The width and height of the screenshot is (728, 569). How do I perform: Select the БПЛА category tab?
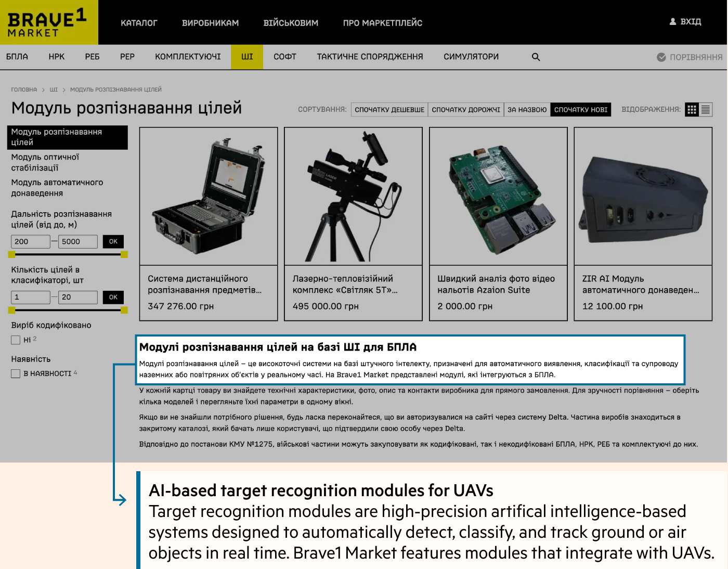(x=17, y=57)
